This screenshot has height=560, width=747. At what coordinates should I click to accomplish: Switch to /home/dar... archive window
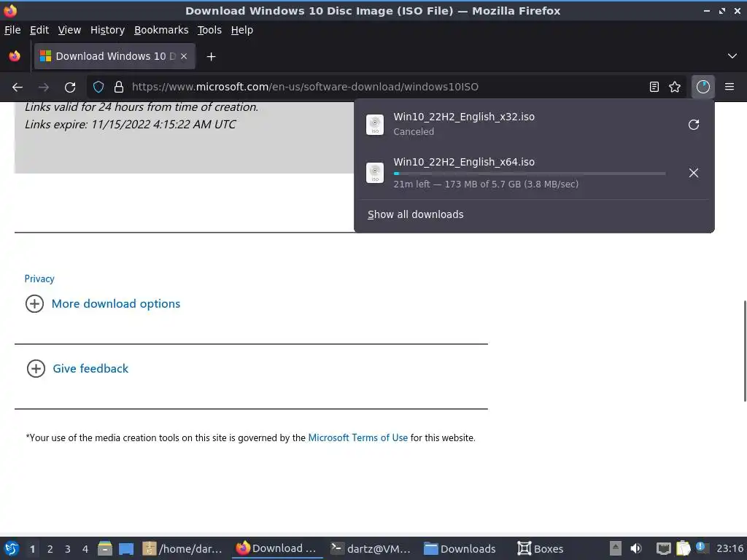(x=182, y=548)
